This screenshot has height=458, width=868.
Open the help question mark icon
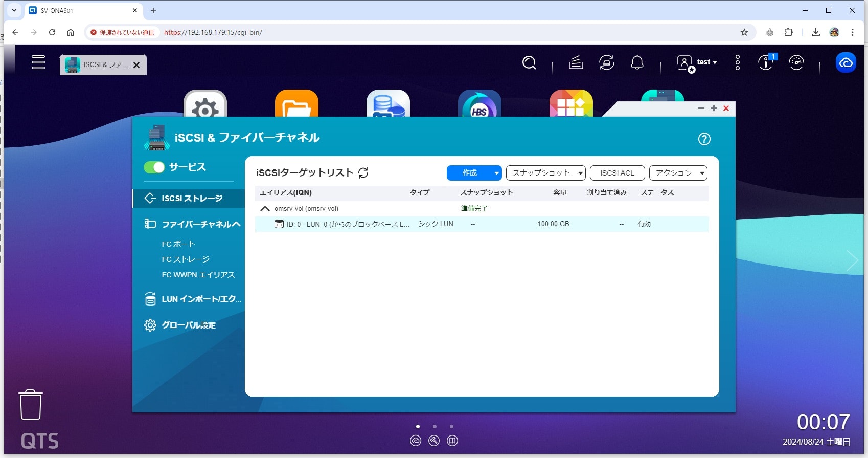[704, 139]
